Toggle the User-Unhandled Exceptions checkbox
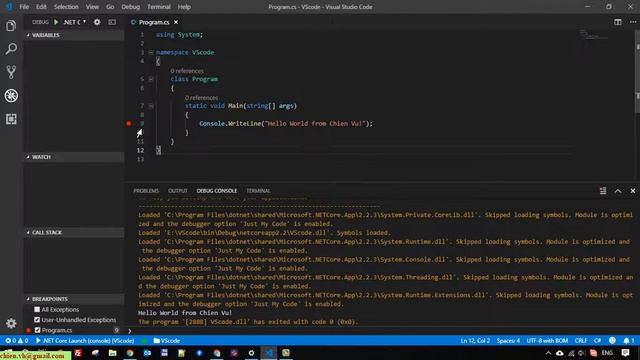The image size is (640, 360). click(37, 320)
